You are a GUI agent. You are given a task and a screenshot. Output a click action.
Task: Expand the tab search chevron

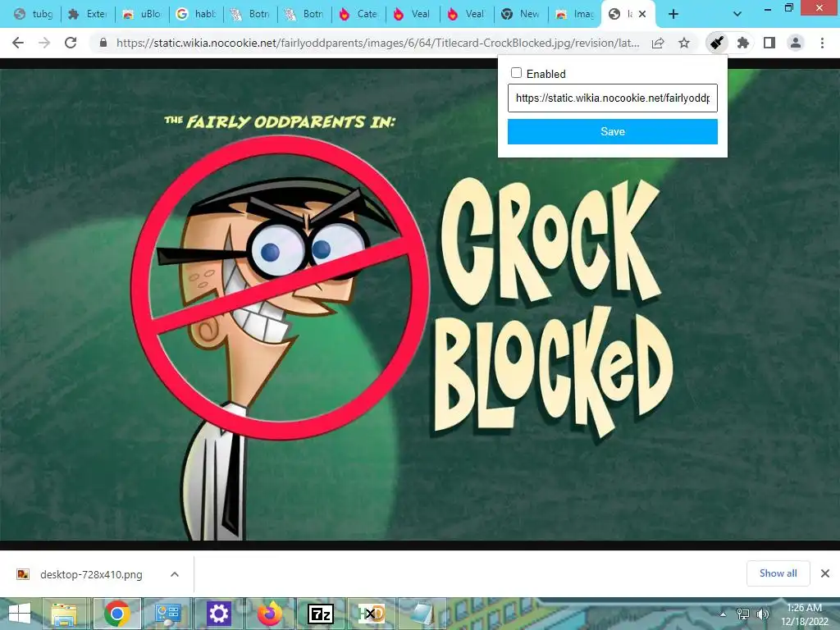(x=737, y=15)
